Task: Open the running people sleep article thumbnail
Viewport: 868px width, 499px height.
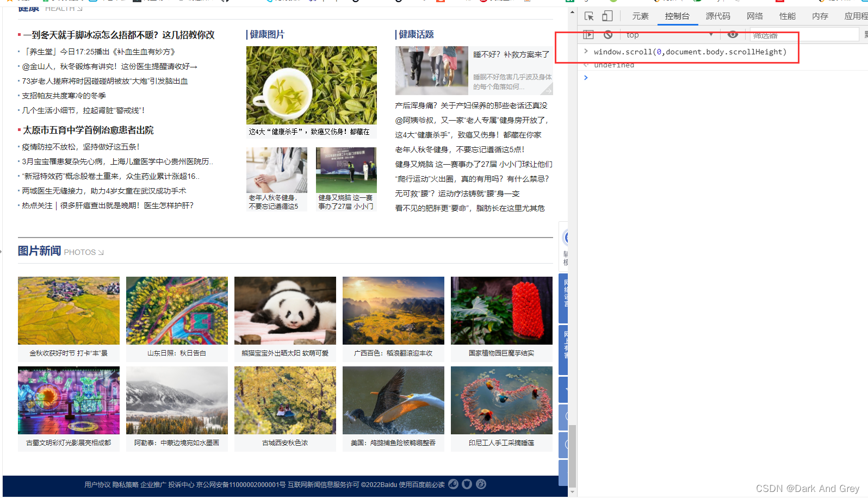Action: point(432,71)
